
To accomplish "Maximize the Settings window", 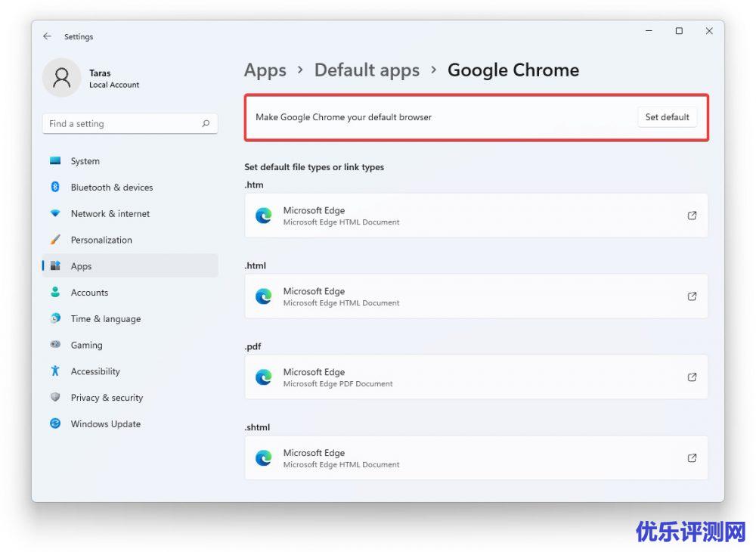I will (679, 31).
